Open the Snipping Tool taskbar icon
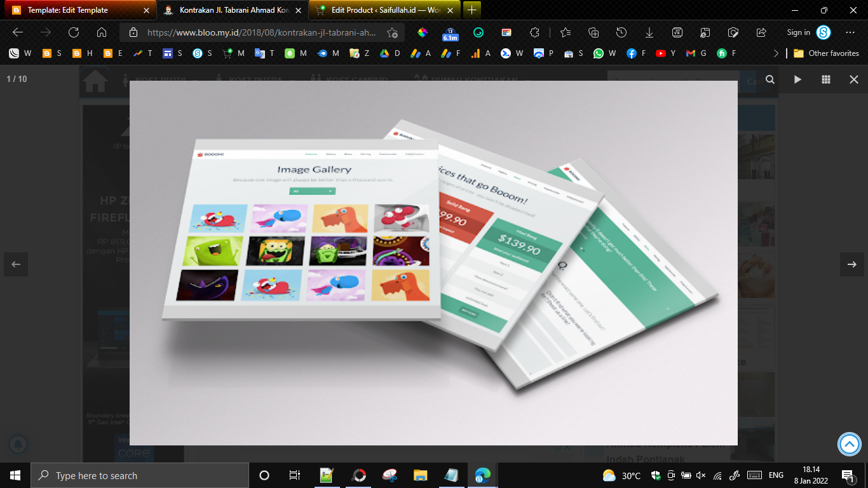Screen dimensions: 868x488 coord(390,475)
